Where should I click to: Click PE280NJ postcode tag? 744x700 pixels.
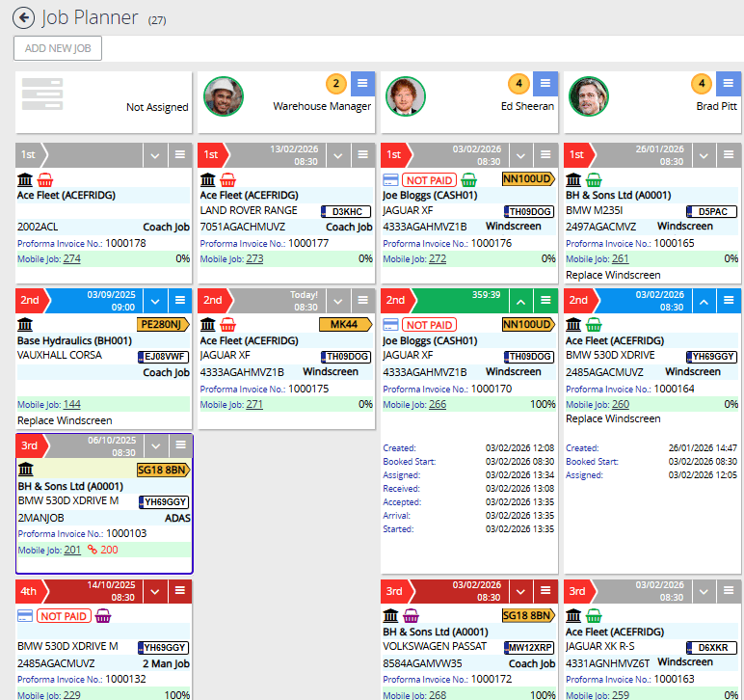[x=163, y=325]
